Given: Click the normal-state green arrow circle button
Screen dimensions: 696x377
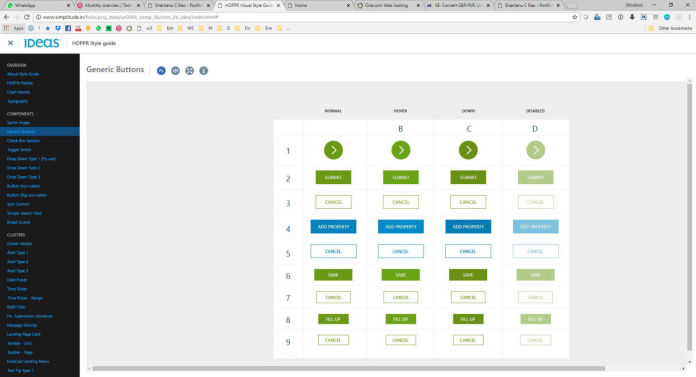Looking at the screenshot, I should [333, 150].
